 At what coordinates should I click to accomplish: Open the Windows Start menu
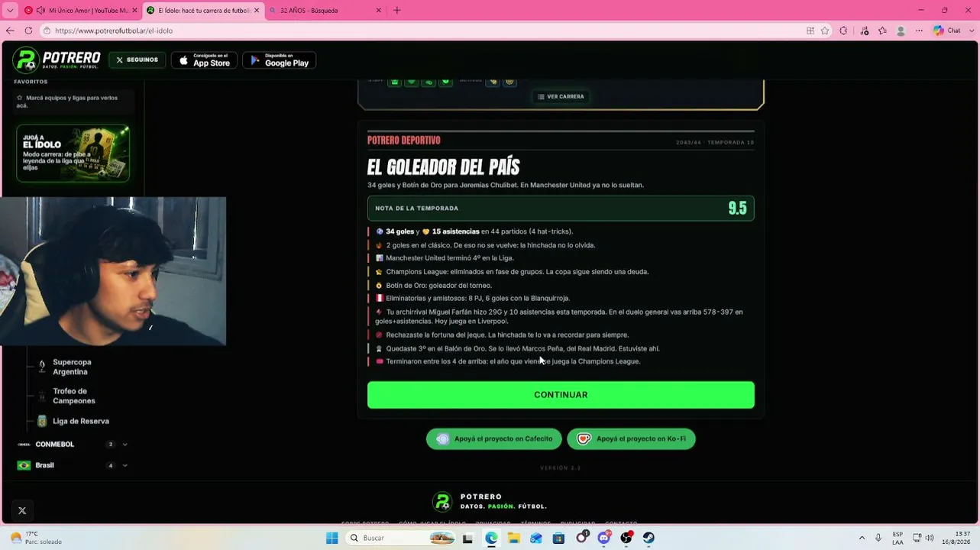click(332, 538)
